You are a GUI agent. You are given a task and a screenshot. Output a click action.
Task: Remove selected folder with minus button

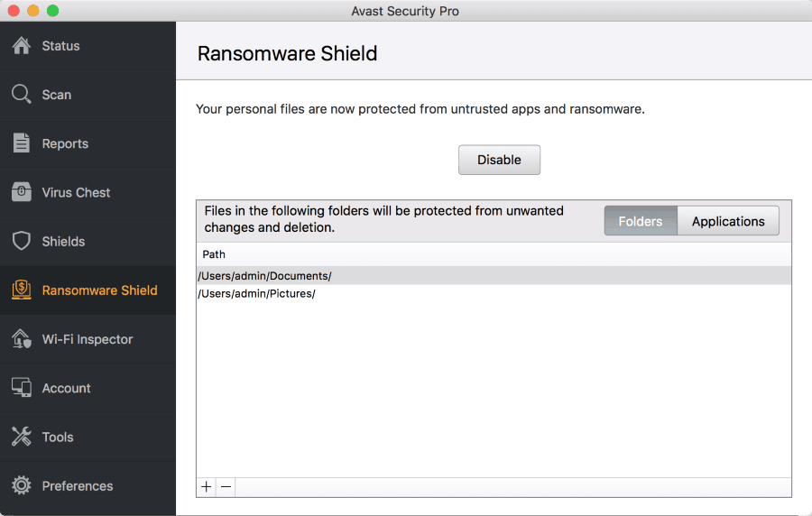pos(226,487)
